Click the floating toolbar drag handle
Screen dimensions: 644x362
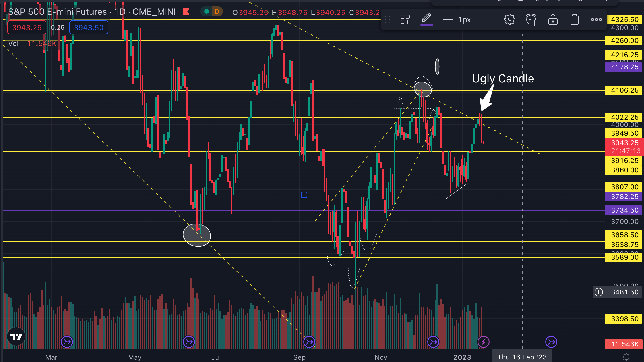coord(387,20)
